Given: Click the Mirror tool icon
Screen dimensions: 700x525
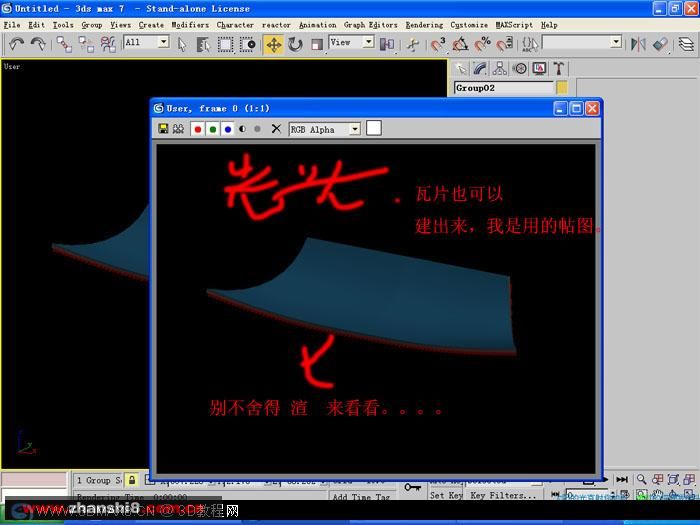Looking at the screenshot, I should point(638,44).
